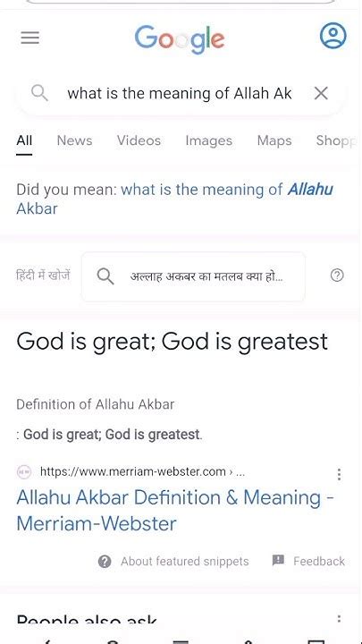
Task: Open Hindi search help question mark icon
Action: click(x=337, y=275)
